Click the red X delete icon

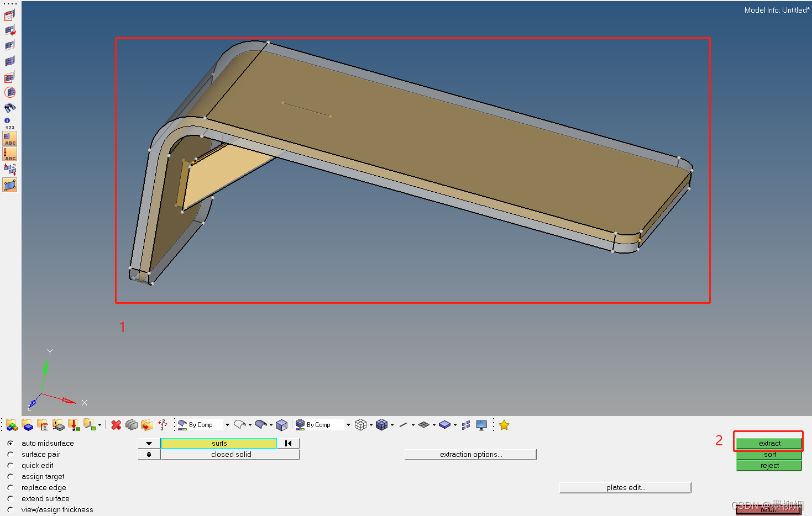[116, 425]
